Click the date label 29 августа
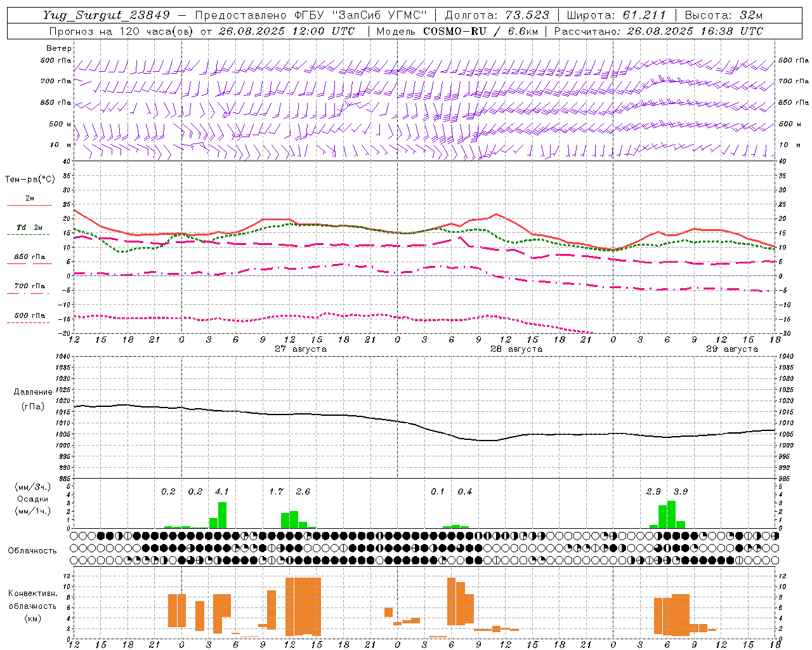The height and width of the screenshot is (650, 812). point(732,349)
